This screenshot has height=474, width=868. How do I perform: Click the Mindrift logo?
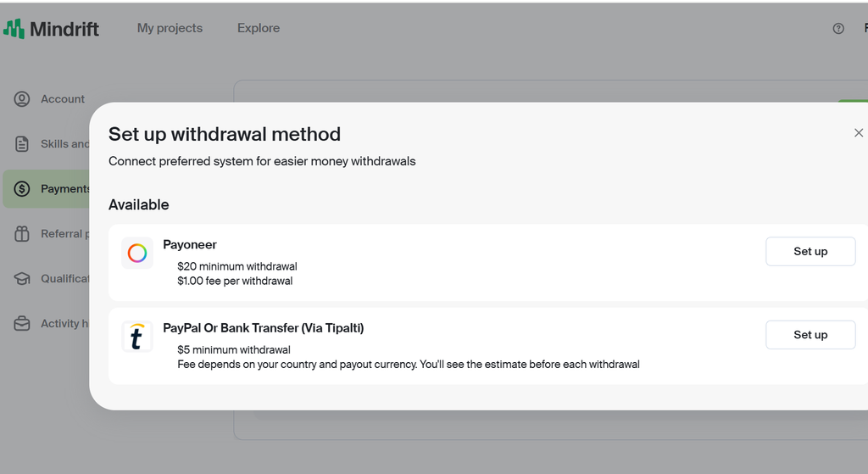coord(51,29)
